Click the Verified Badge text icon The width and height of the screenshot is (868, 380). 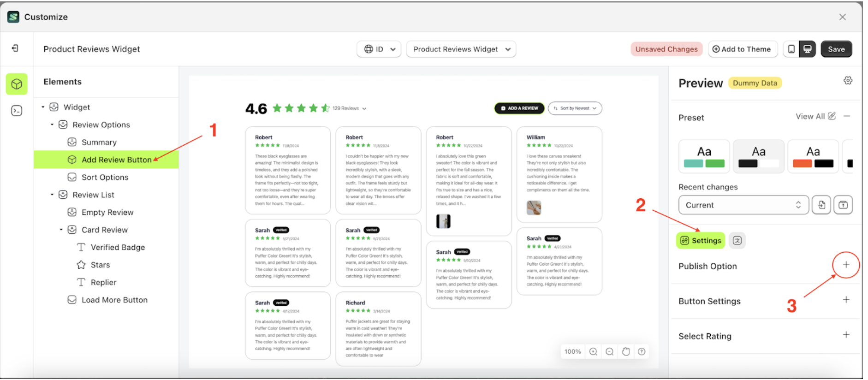coord(81,247)
